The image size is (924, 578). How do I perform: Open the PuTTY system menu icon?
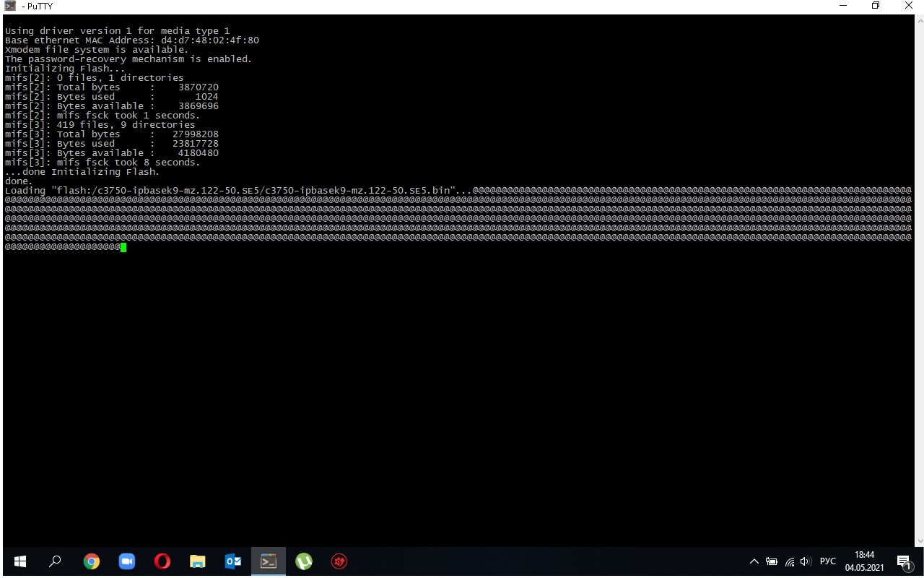pyautogui.click(x=10, y=6)
